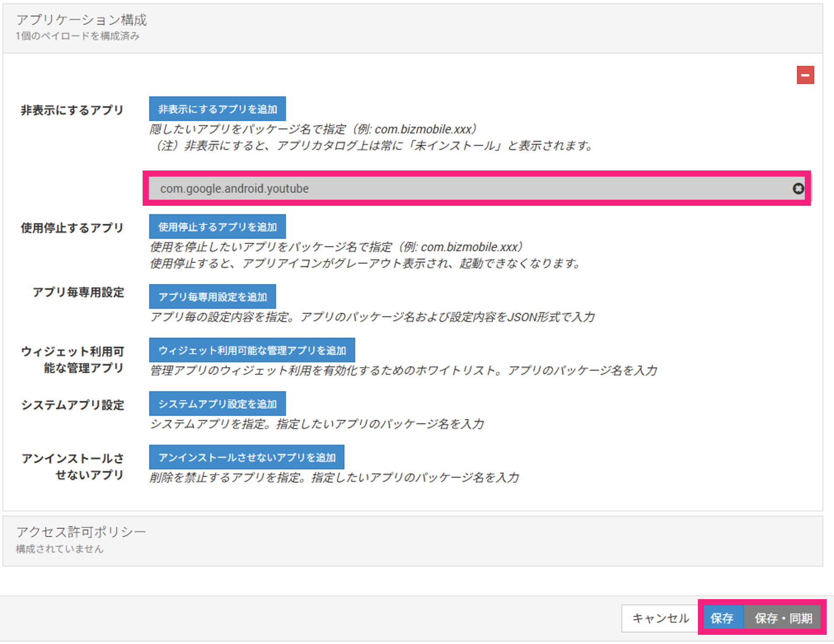Screen dimensions: 834x644
Task: Click the 1個のペイロードを構成済み status text
Action: (x=78, y=36)
